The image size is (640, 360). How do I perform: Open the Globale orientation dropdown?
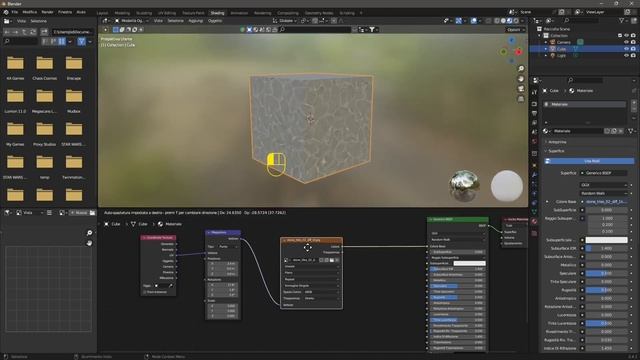[x=284, y=21]
